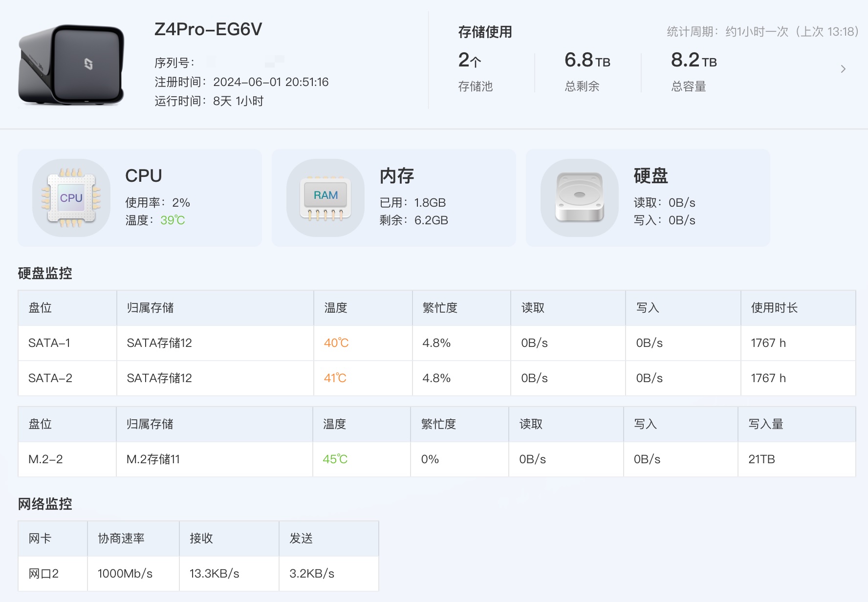Click the 3.2KB/s send rate
Viewport: 868px width, 602px height.
[x=312, y=574]
